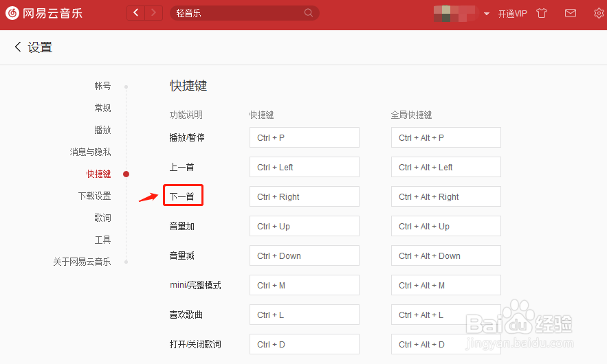The image size is (607, 364).
Task: Select 快捷键 in the sidebar
Action: pos(99,174)
